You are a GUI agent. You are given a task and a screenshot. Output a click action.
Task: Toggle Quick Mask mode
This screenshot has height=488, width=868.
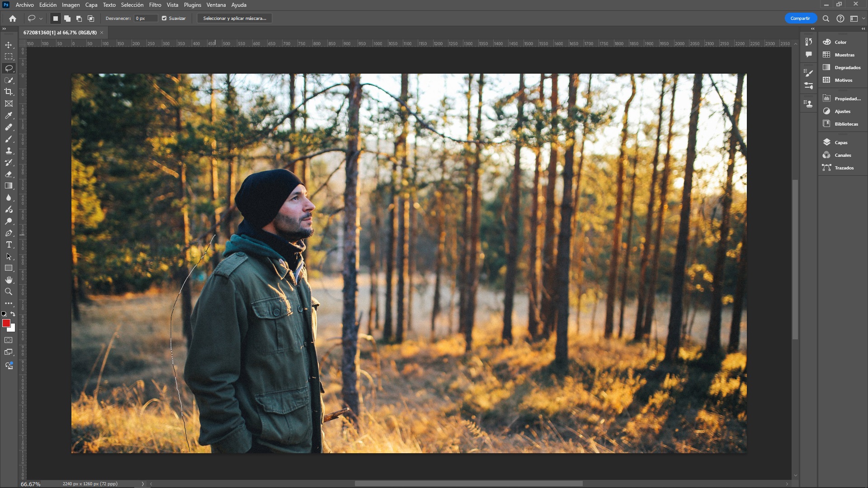9,340
